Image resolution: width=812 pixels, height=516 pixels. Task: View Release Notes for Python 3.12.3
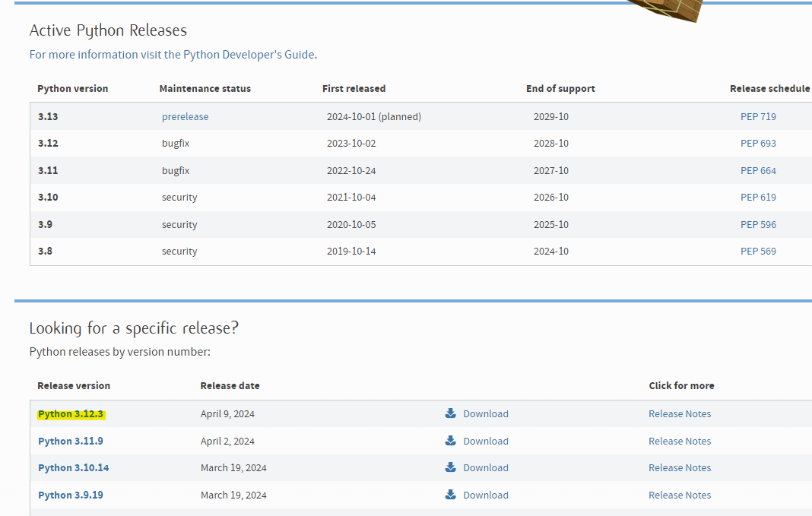(680, 413)
